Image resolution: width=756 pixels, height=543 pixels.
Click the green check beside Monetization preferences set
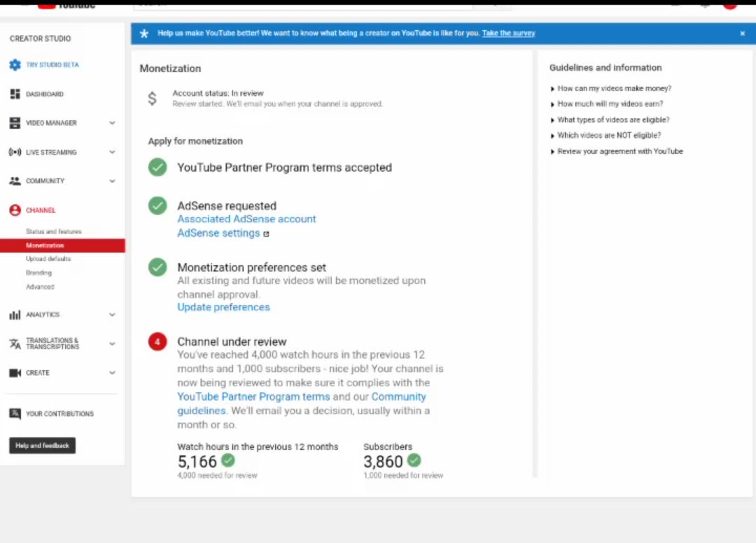pos(157,267)
